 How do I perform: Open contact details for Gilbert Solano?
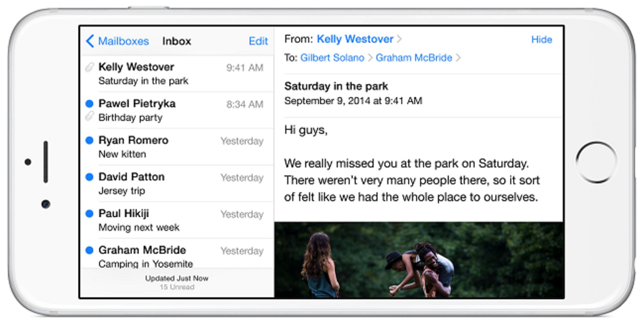332,58
